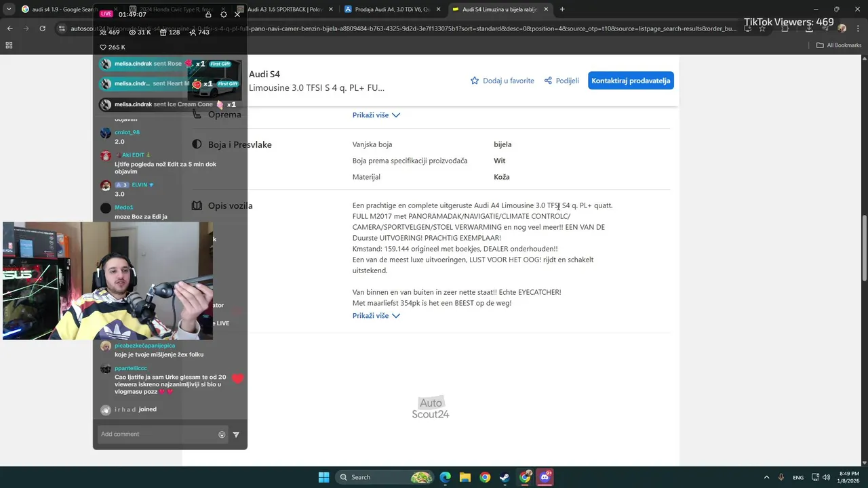Open the emoji picker in comment box
This screenshot has width=868, height=488.
coord(222,434)
